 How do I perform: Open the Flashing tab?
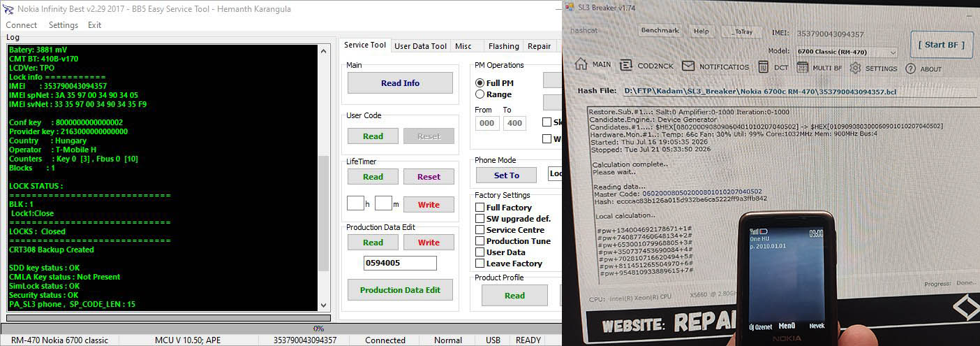click(x=503, y=46)
